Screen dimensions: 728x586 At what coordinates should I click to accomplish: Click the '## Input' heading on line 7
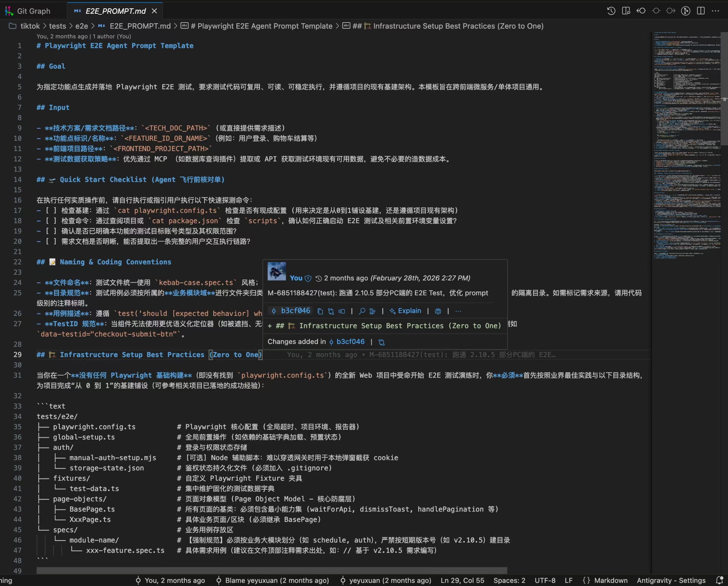pyautogui.click(x=53, y=107)
